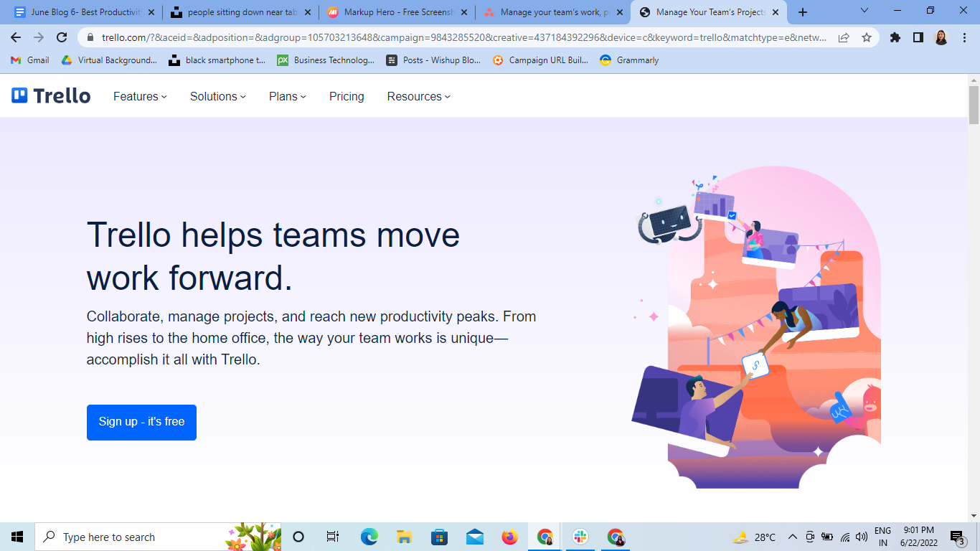Select the active Manage Your Team's Projects tab

[x=709, y=12]
